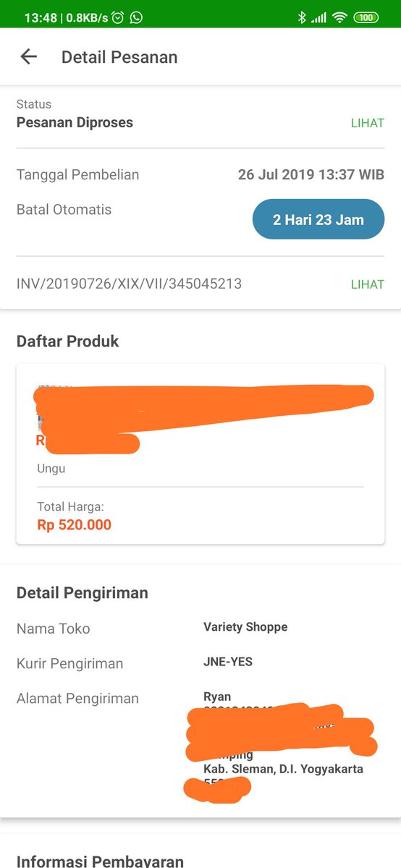Tap the battery indicator icon
The height and width of the screenshot is (868, 401).
tap(367, 17)
